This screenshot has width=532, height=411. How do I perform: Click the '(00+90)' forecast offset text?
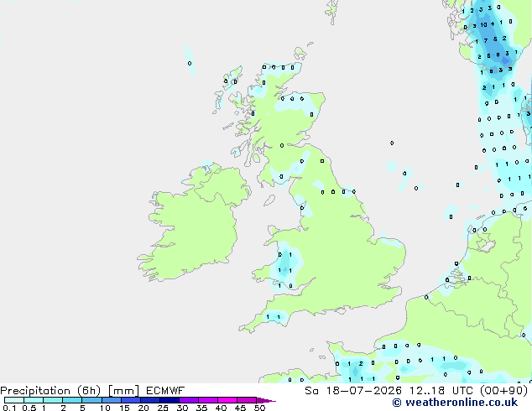pos(504,391)
